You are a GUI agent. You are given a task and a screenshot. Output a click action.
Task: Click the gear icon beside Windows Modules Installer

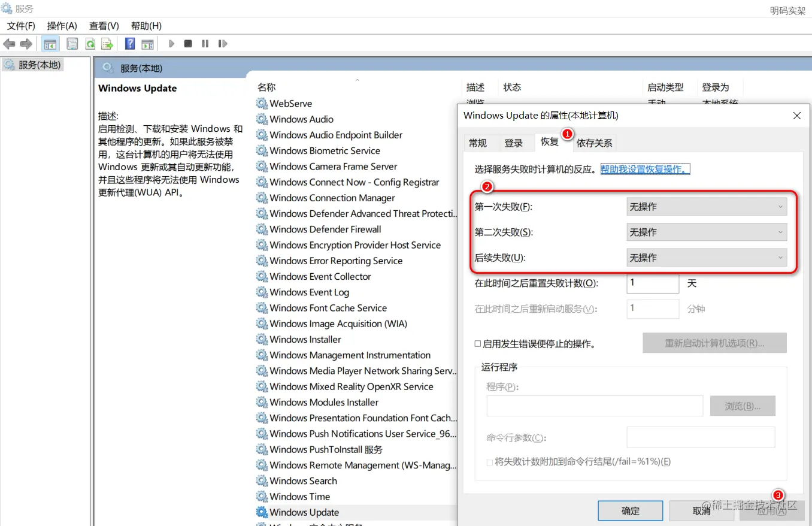tap(262, 403)
